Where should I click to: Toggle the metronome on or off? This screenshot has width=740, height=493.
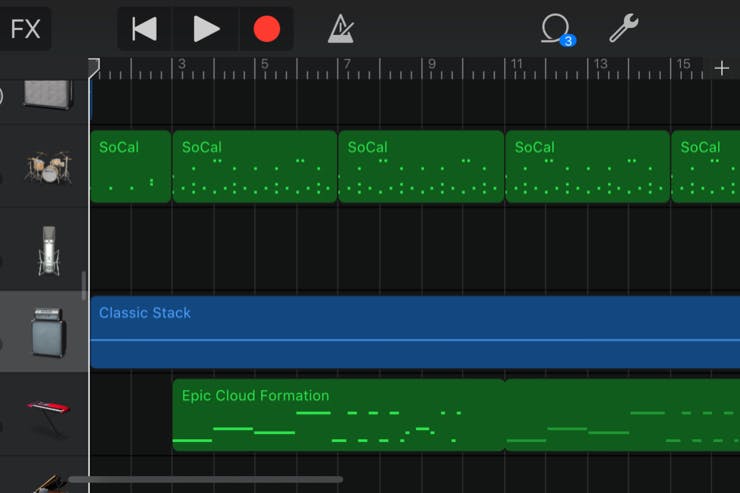[x=341, y=29]
